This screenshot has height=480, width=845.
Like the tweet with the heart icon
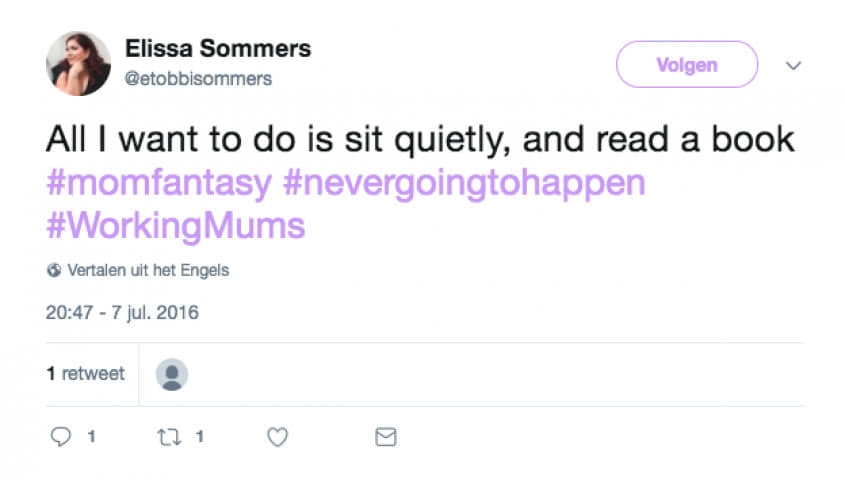coord(278,437)
